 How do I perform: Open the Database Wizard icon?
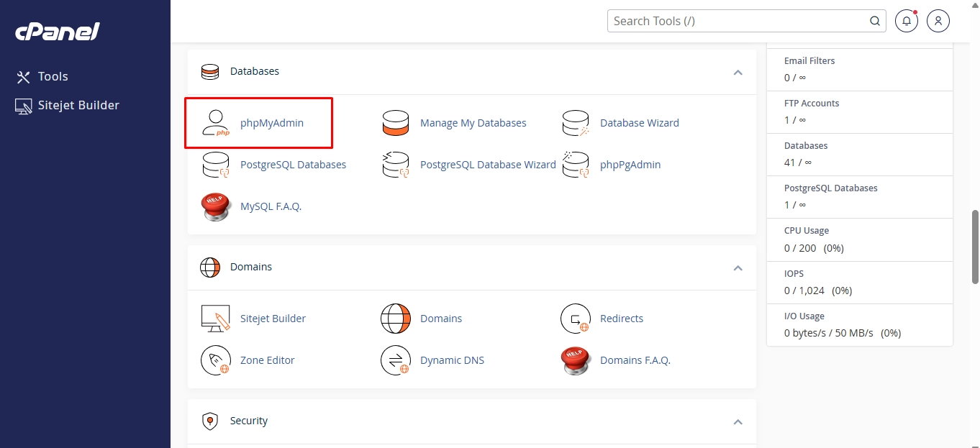[576, 123]
